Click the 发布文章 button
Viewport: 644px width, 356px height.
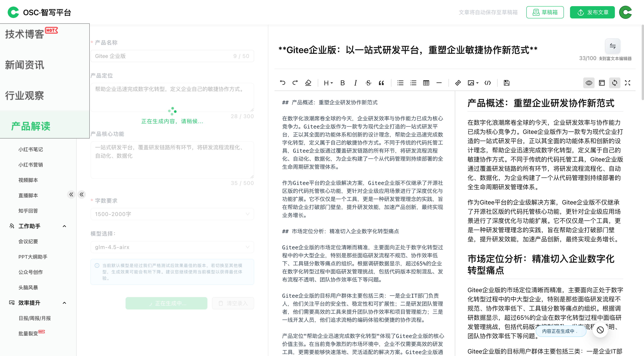(x=592, y=12)
